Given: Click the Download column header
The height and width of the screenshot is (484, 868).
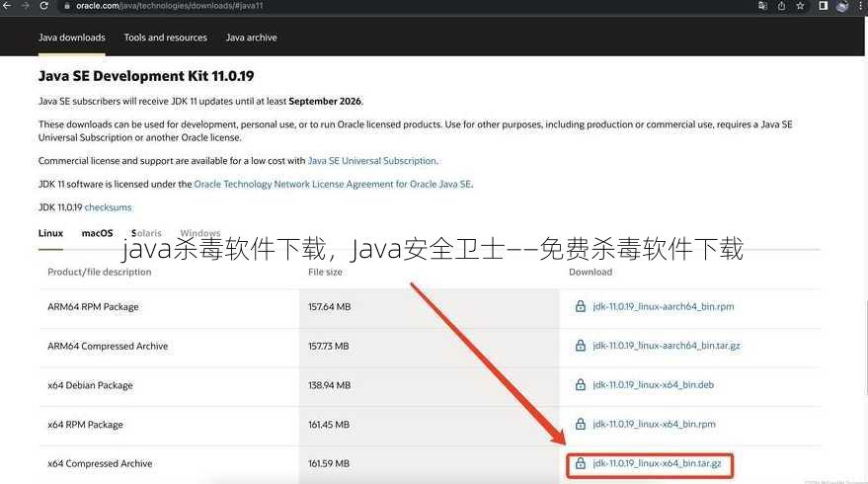Looking at the screenshot, I should (x=591, y=272).
